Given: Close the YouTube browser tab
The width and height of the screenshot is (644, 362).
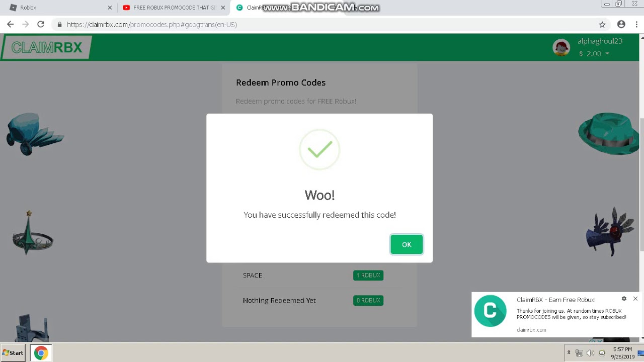Looking at the screenshot, I should (223, 8).
